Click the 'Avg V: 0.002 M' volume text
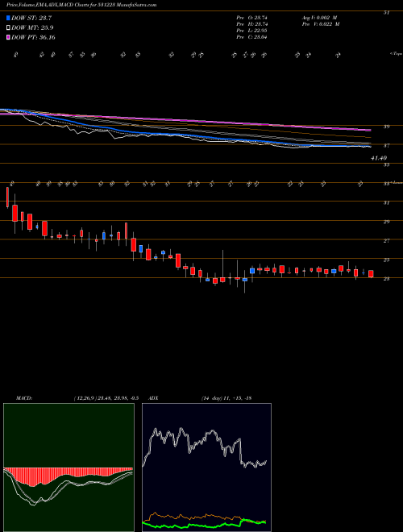Screen dimensions: 403x532 coord(318,18)
